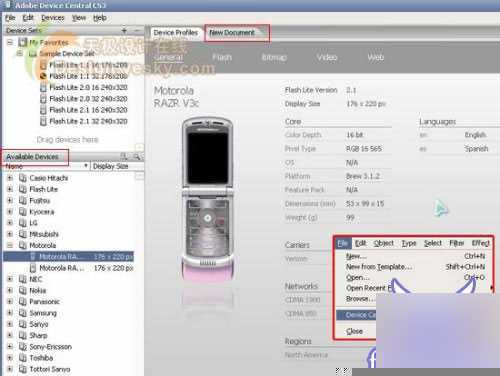Open the General profile sub-tab

[169, 57]
